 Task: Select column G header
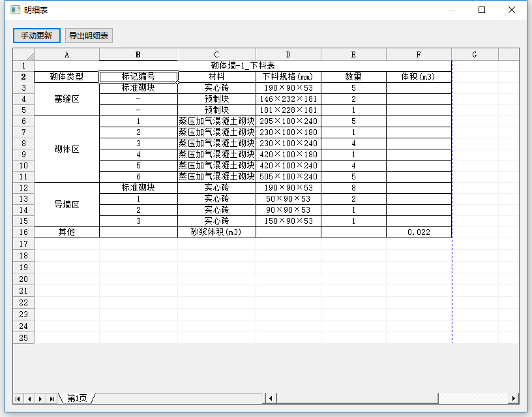coord(475,54)
